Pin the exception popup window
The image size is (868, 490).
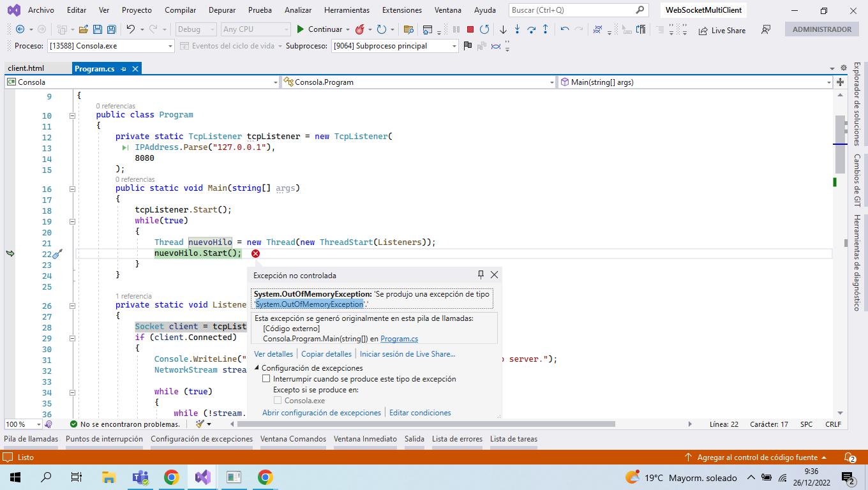481,275
